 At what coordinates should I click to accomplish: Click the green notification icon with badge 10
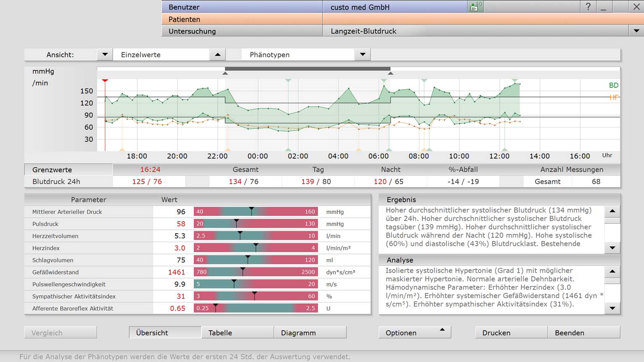coord(475,6)
